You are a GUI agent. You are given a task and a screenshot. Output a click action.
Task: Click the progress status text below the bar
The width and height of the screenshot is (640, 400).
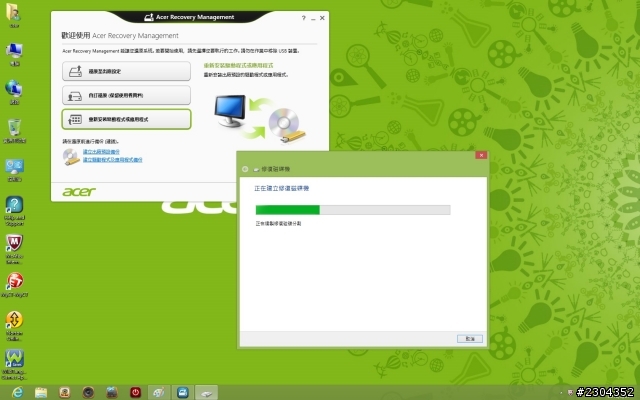[278, 224]
